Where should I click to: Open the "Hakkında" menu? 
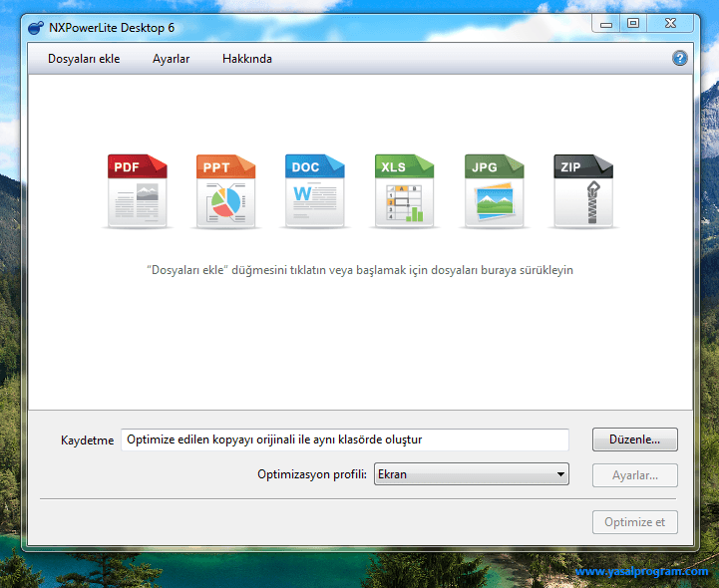(x=246, y=59)
